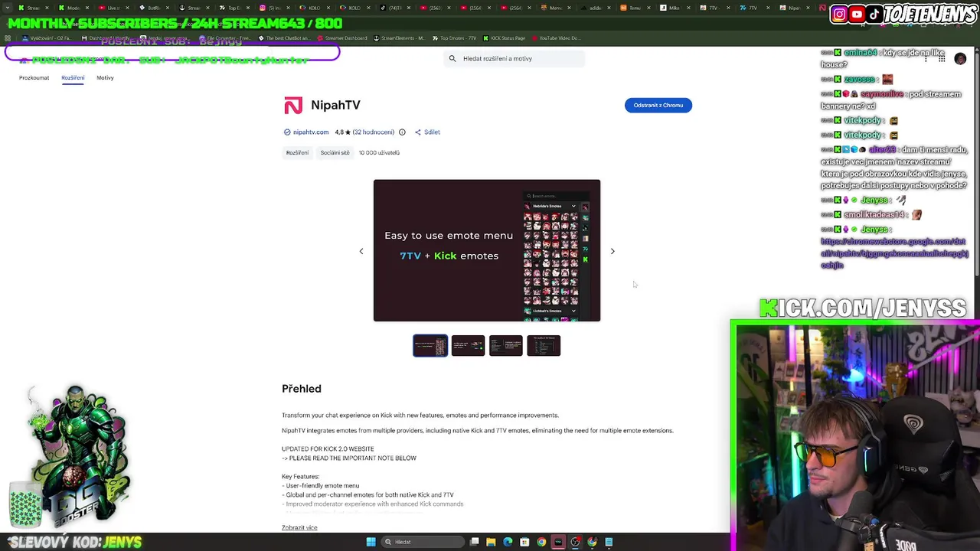Screen dimensions: 980x551
Task: Open the Google apps grid icon
Action: point(941,59)
